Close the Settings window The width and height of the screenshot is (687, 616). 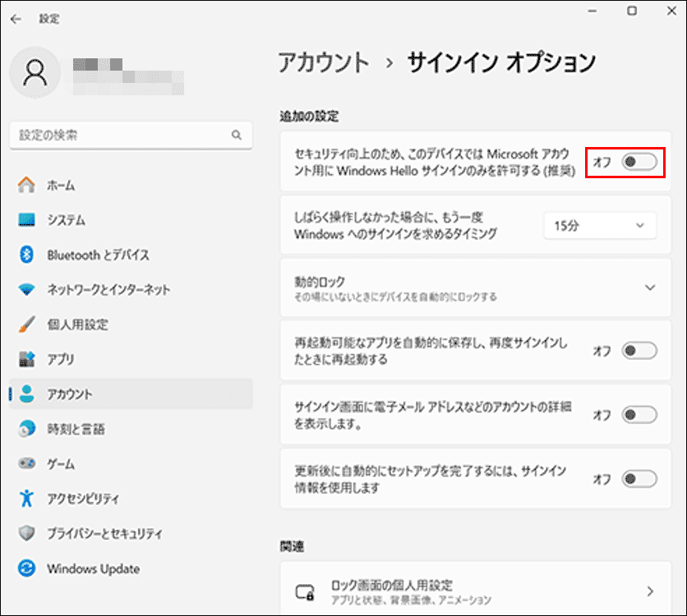tap(671, 11)
